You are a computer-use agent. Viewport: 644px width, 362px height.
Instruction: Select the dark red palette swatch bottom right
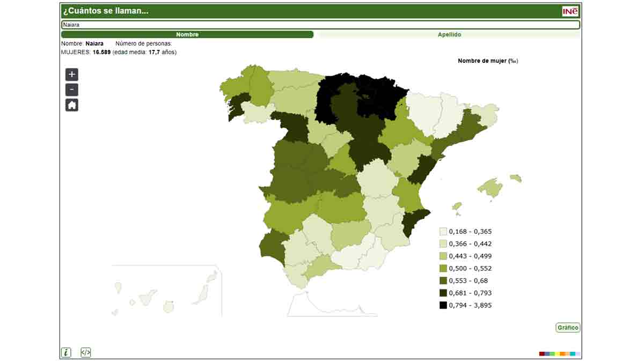541,353
